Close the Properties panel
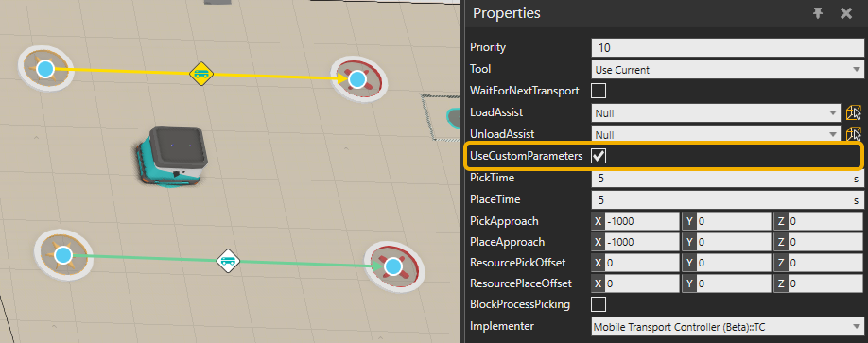 tap(846, 14)
